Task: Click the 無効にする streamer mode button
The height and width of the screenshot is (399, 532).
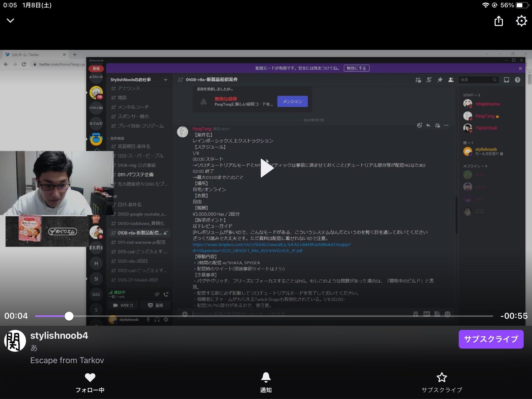Action: [x=356, y=68]
